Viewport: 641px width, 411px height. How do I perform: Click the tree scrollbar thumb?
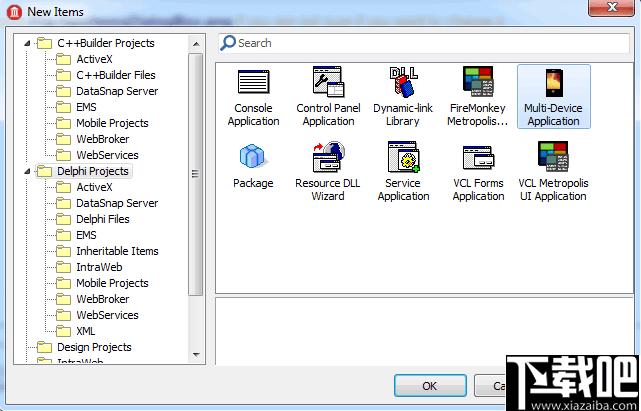pyautogui.click(x=196, y=174)
